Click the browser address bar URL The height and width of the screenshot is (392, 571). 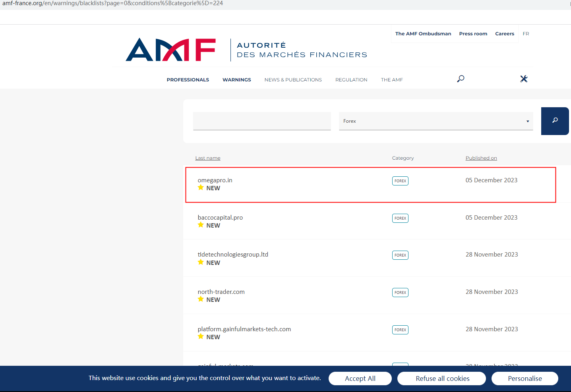[112, 3]
